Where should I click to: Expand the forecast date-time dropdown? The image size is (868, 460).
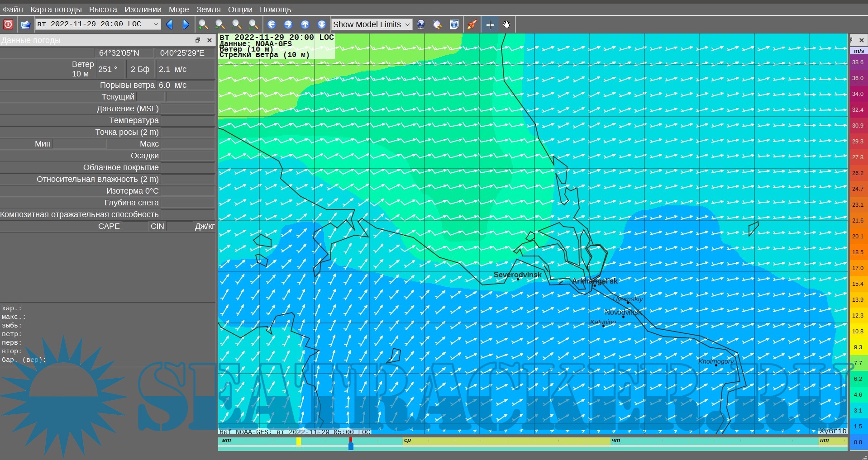pyautogui.click(x=156, y=24)
